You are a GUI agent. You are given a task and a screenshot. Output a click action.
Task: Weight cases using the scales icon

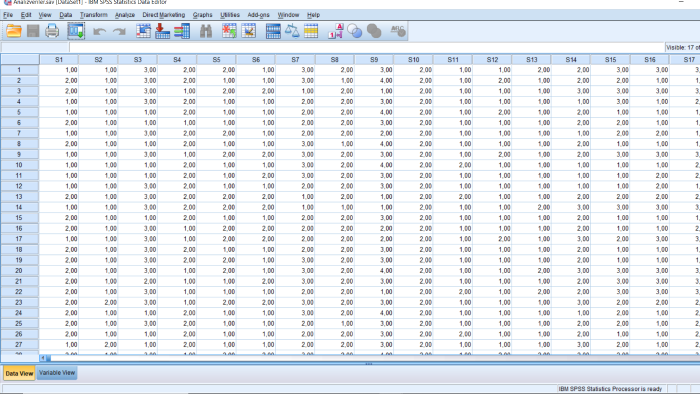pos(292,31)
